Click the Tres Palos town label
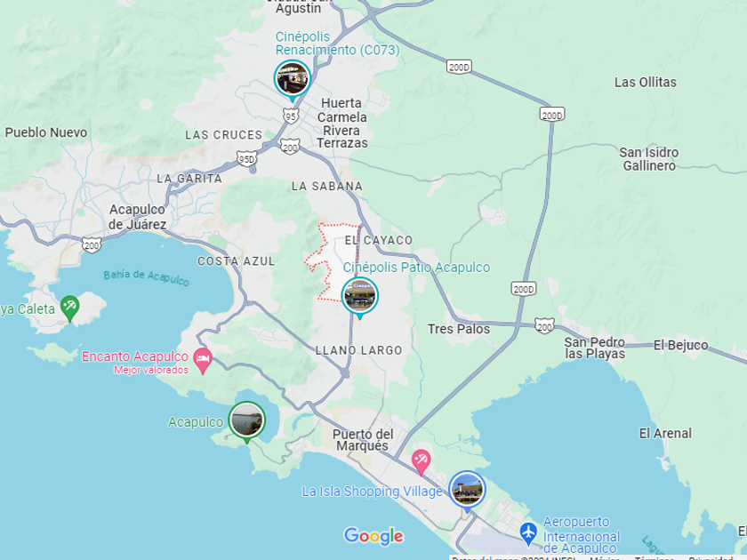Screen dimensions: 747x560 point(458,329)
